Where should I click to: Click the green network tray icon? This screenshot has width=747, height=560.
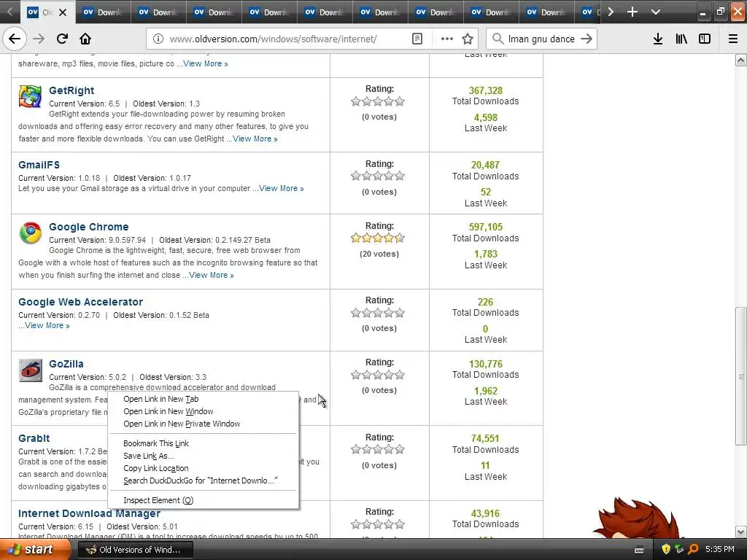679,549
